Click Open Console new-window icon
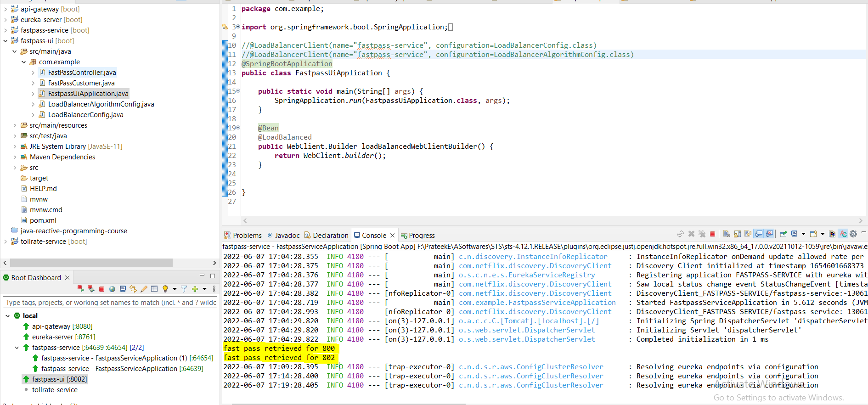Screen dimensions: 868x405 pyautogui.click(x=813, y=234)
